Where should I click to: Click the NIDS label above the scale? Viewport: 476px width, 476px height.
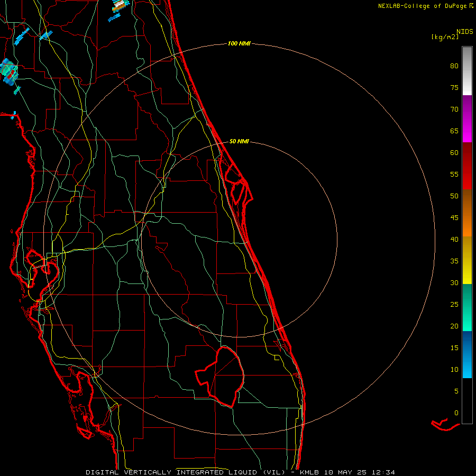tap(464, 32)
